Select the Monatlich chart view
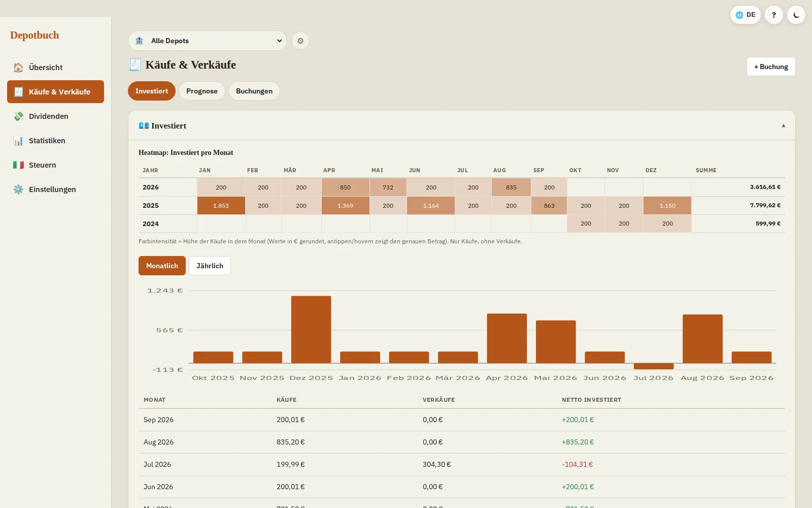Image resolution: width=812 pixels, height=508 pixels. (x=162, y=266)
